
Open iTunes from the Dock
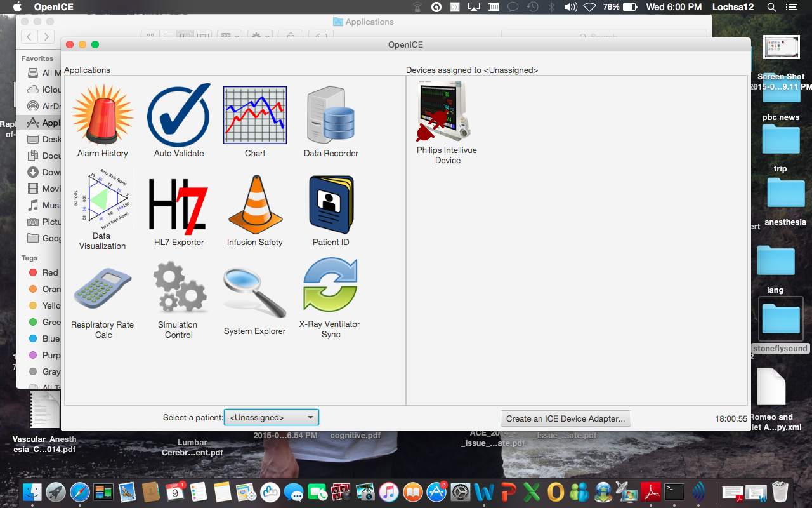coord(389,492)
